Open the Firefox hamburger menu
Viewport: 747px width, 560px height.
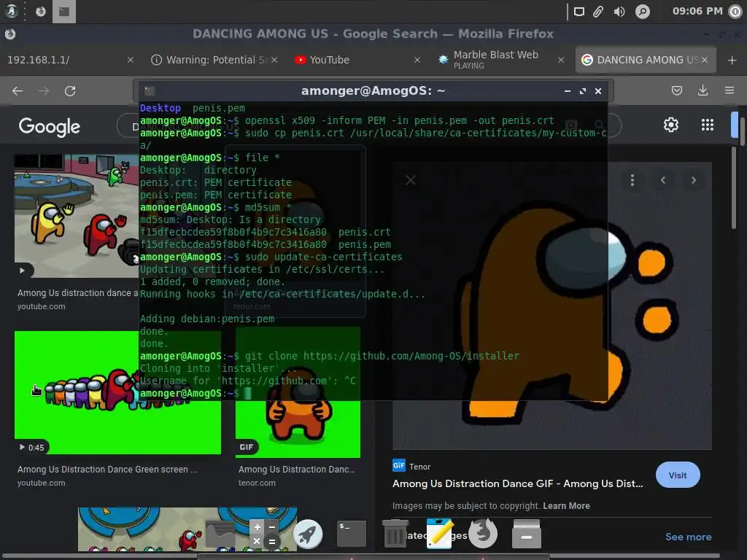tap(729, 90)
